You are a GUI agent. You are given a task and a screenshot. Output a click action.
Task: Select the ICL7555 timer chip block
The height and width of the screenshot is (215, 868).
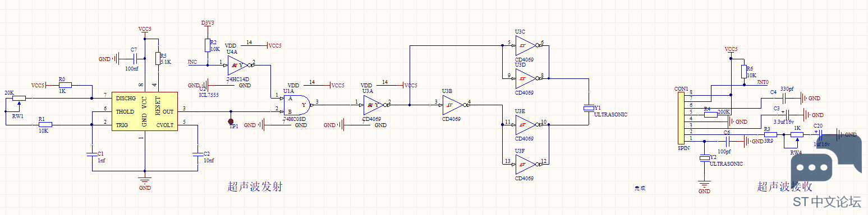point(145,111)
